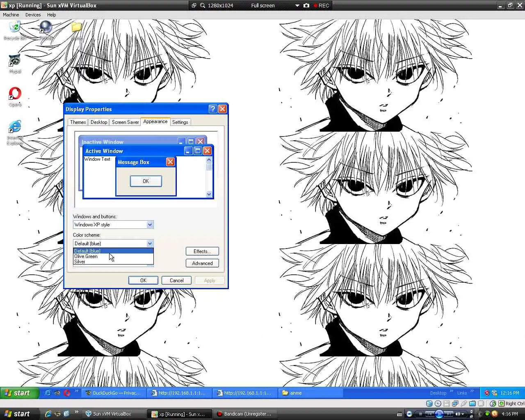Viewport: 525px width, 420px height.
Task: Click the Inactive Window preview title
Action: point(103,142)
